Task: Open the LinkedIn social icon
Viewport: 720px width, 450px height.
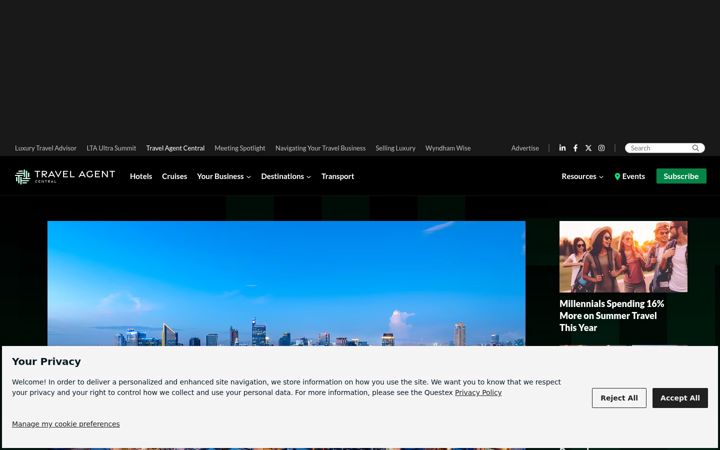Action: click(x=562, y=148)
